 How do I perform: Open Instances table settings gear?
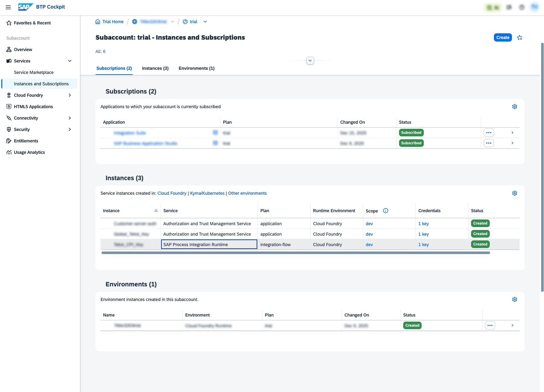(515, 193)
